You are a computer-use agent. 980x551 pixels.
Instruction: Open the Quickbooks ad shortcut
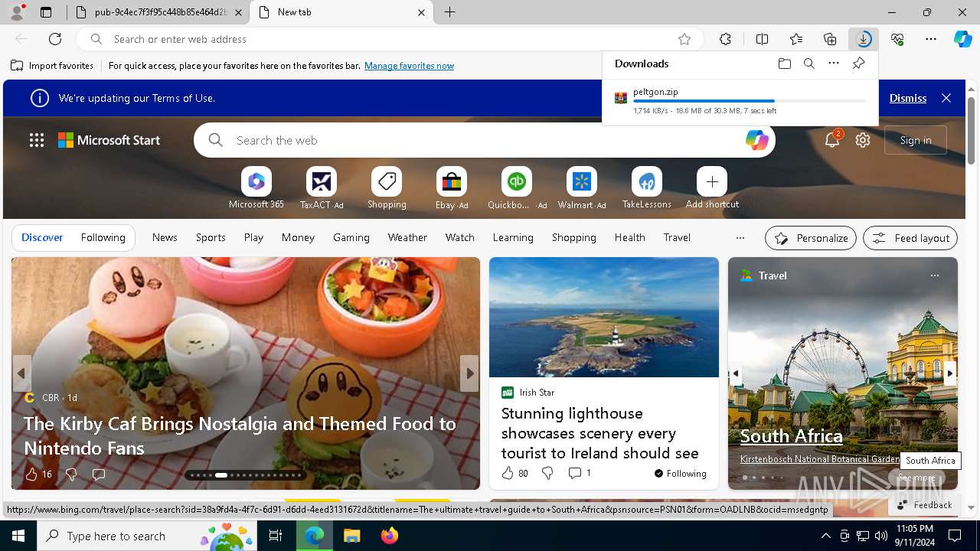coord(517,188)
